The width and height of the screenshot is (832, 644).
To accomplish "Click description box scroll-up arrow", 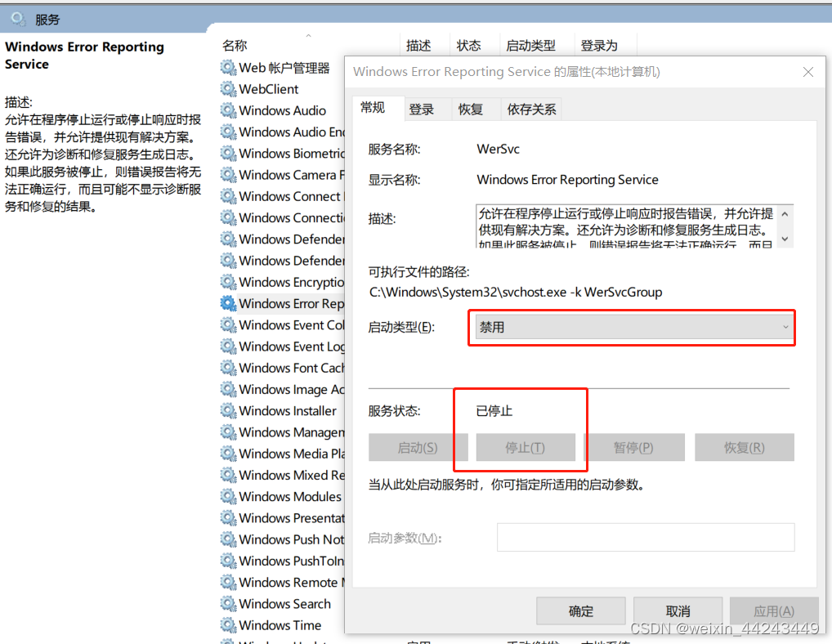I will [785, 214].
